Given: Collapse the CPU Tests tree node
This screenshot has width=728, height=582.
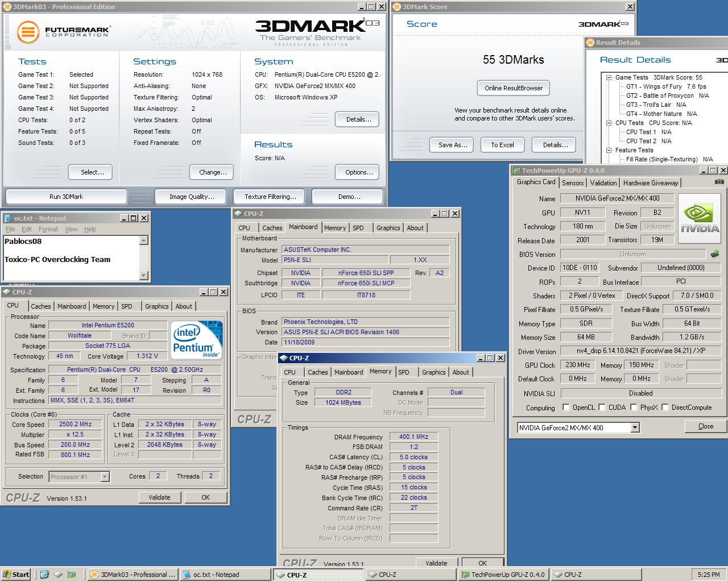Looking at the screenshot, I should (x=609, y=123).
